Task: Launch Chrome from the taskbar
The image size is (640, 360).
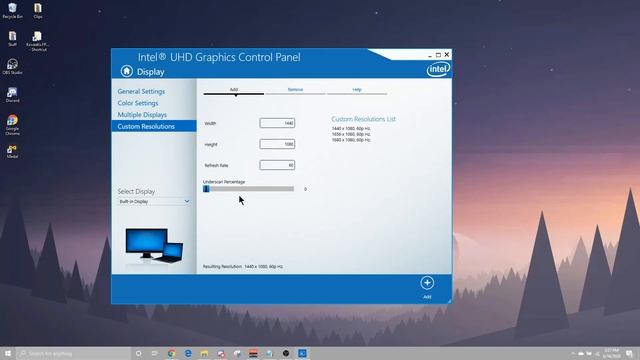Action: click(171, 353)
